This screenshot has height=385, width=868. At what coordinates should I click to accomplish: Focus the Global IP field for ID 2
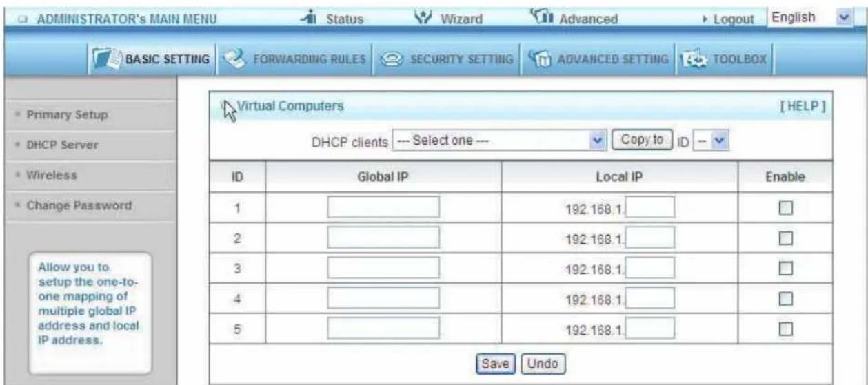tap(383, 238)
